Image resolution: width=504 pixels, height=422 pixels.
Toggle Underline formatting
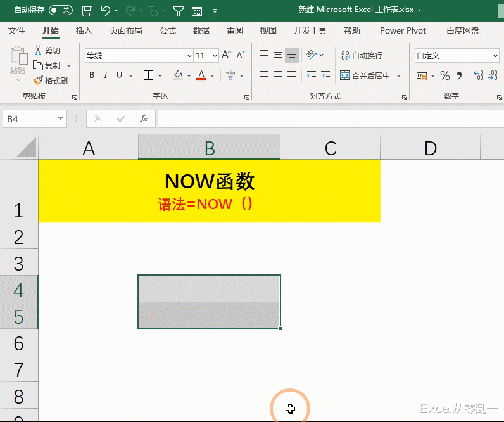[119, 75]
